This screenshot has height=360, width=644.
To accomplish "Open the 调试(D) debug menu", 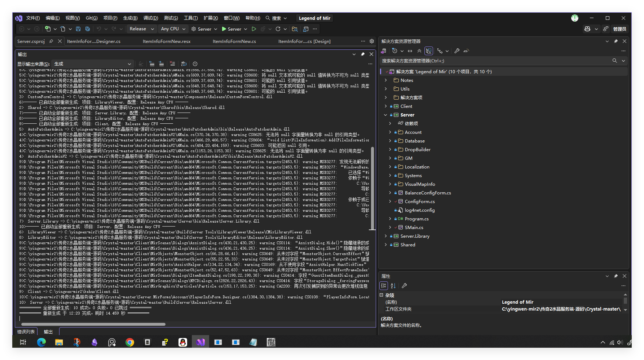I will point(151,18).
